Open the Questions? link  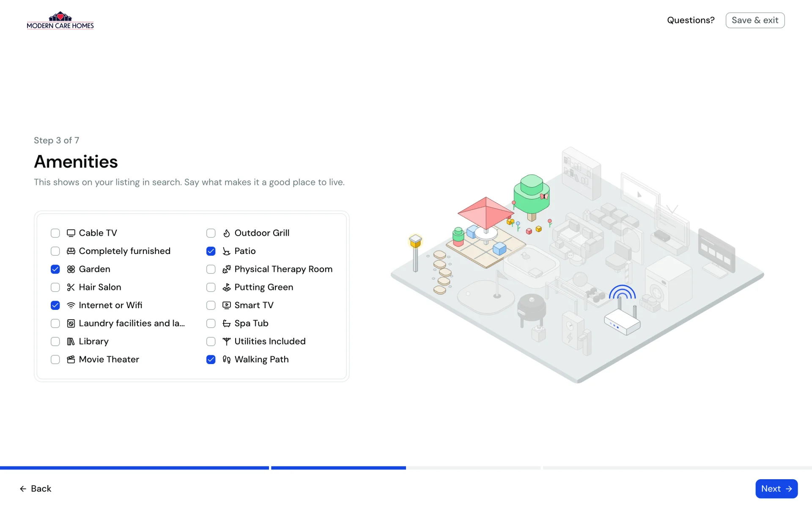[691, 20]
